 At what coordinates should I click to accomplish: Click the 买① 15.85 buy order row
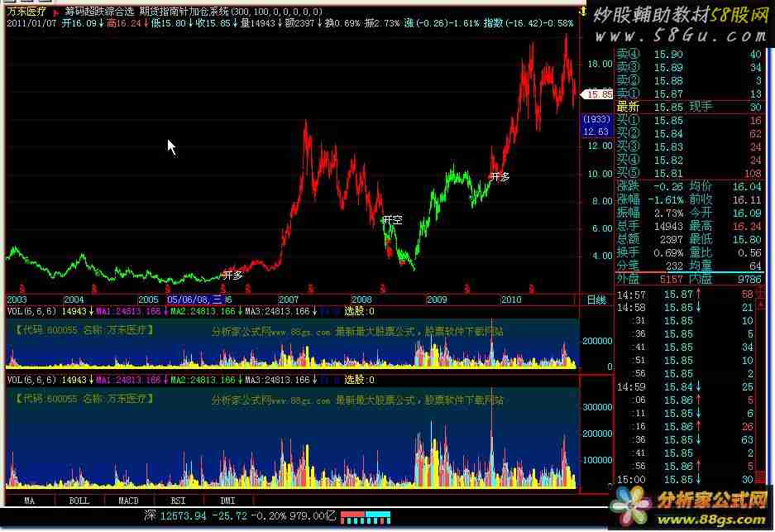pos(689,121)
